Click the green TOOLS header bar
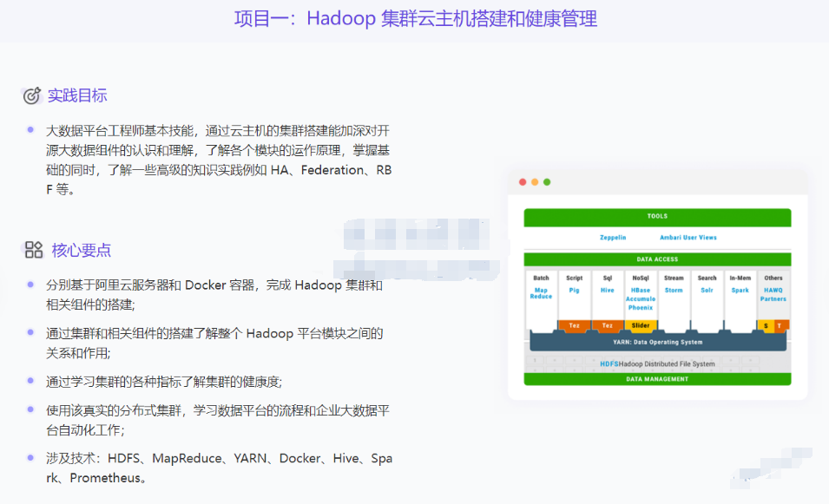829x504 pixels. click(x=657, y=216)
